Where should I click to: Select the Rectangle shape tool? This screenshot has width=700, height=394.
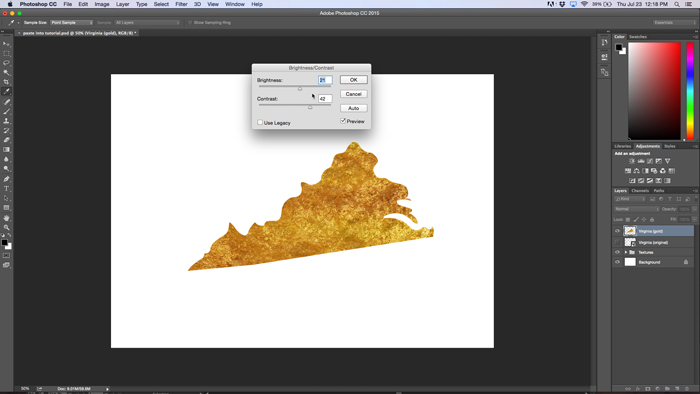click(6, 208)
